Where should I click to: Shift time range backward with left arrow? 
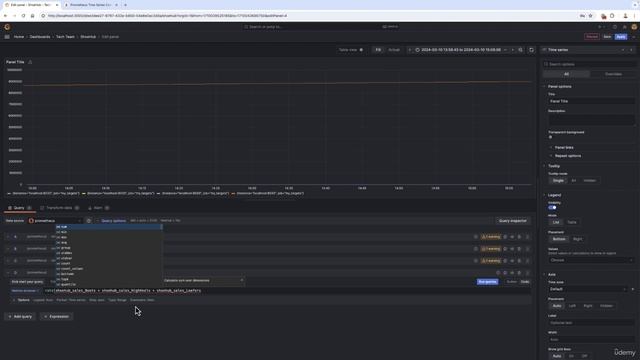(409, 50)
